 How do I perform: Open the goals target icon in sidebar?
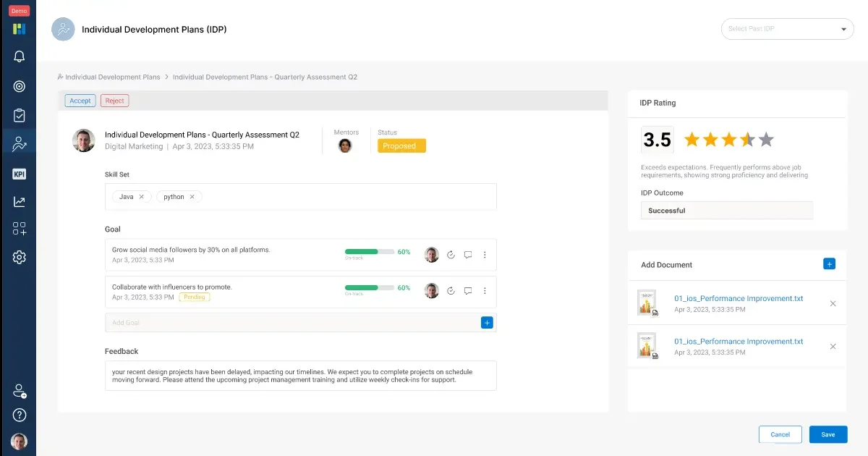pos(20,86)
